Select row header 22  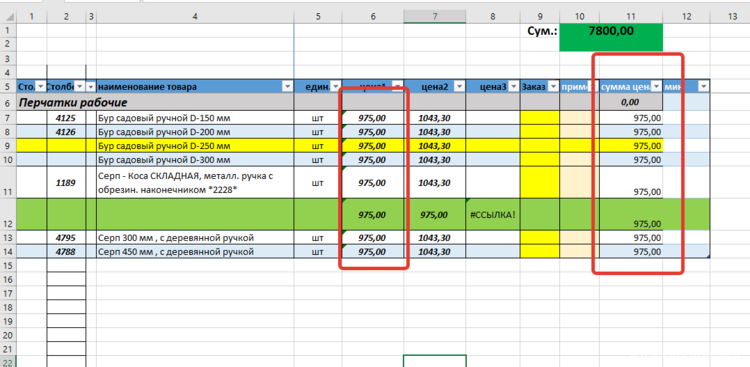coord(8,362)
